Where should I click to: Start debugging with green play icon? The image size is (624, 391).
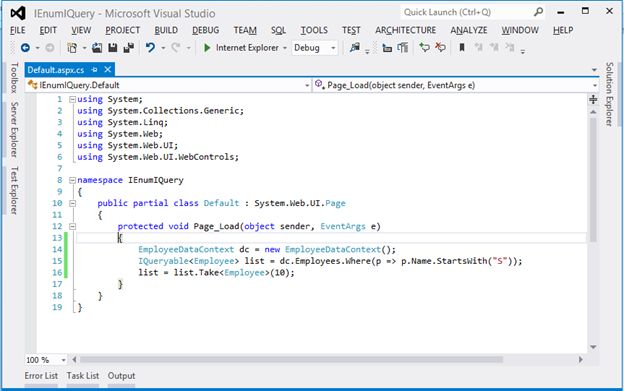click(207, 48)
